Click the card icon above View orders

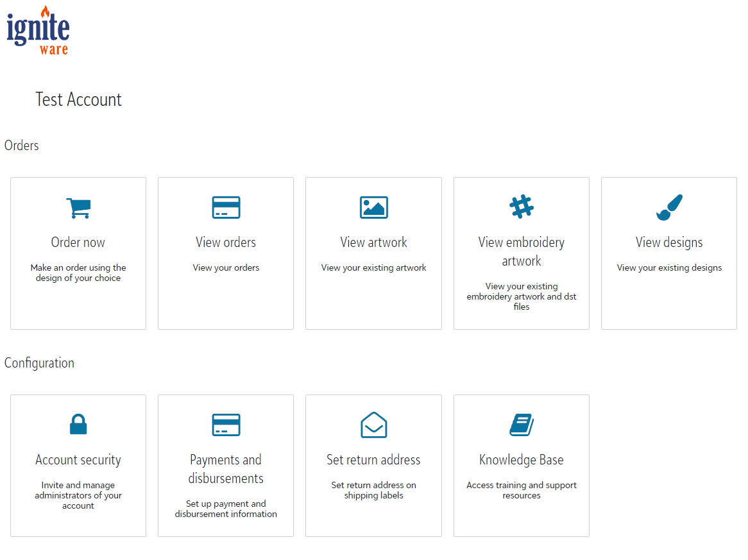[x=226, y=207]
